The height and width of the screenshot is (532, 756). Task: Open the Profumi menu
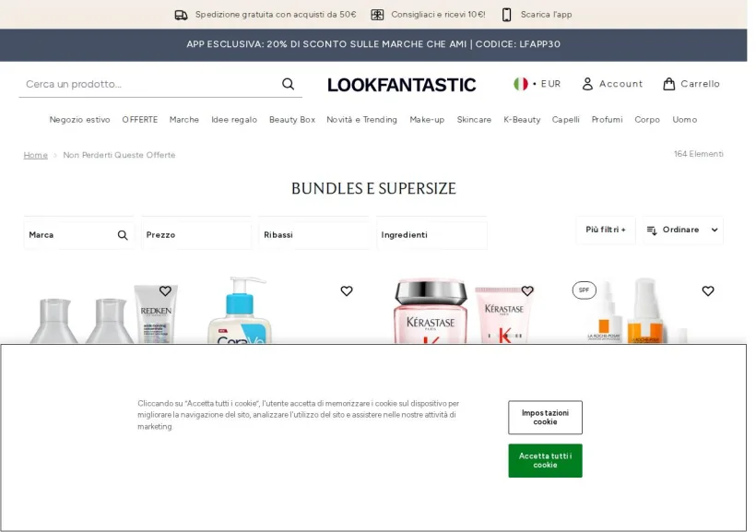click(x=607, y=120)
